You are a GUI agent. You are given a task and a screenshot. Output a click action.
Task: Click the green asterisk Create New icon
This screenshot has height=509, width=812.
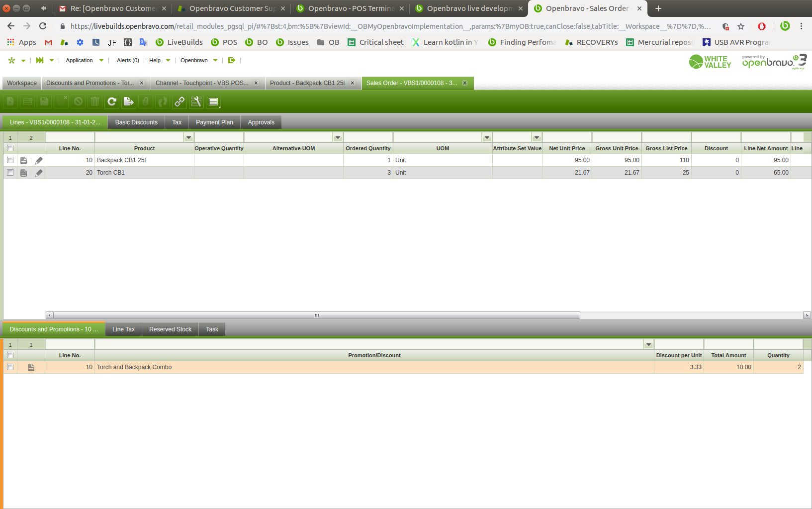tap(11, 60)
